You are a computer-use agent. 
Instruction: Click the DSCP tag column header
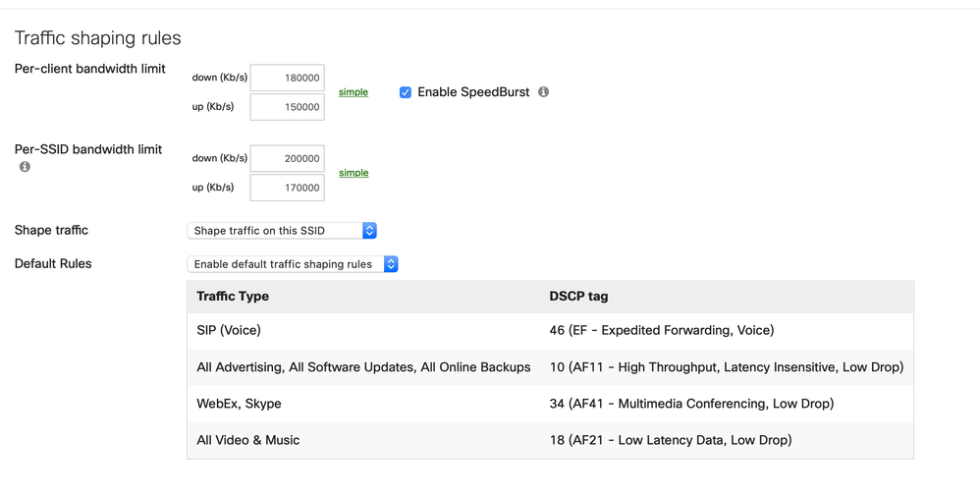coord(578,297)
